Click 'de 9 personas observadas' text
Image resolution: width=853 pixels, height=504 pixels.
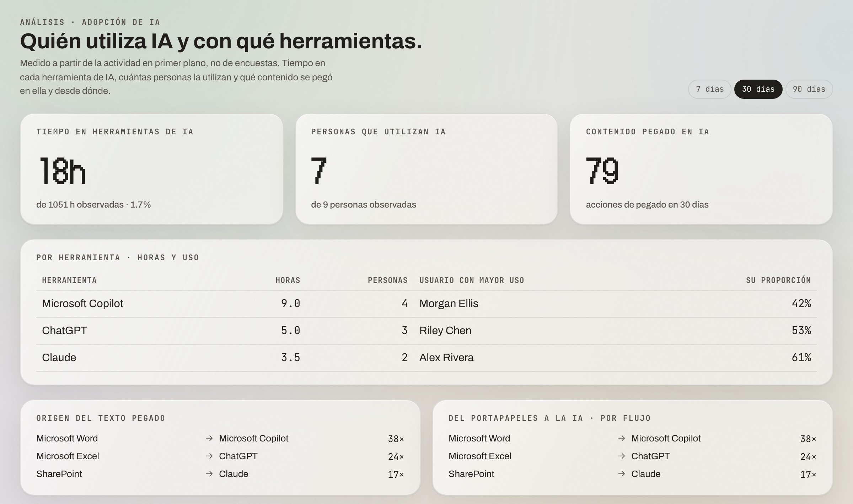tap(364, 205)
